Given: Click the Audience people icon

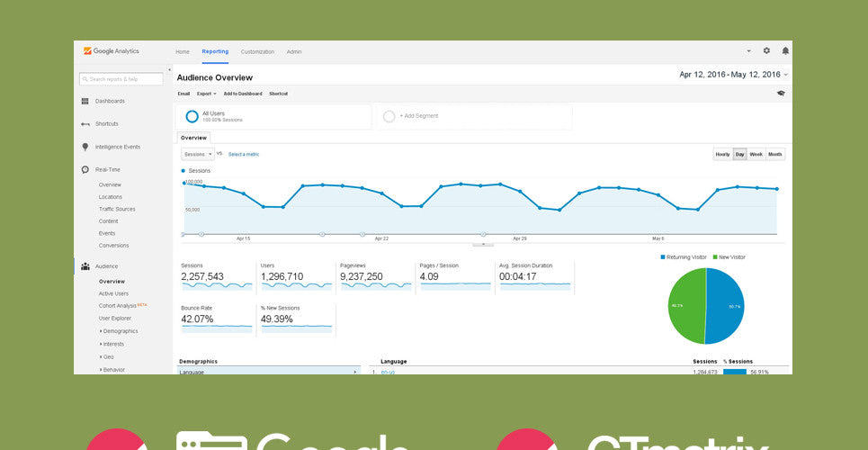Looking at the screenshot, I should (x=85, y=266).
